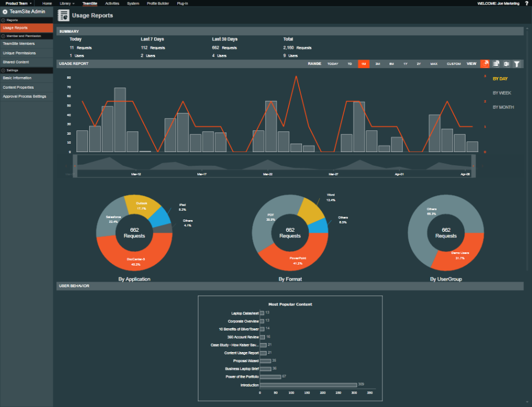Screen dimensions: 532x407
Task: Select BY MONTH grouping option
Action: (503, 107)
